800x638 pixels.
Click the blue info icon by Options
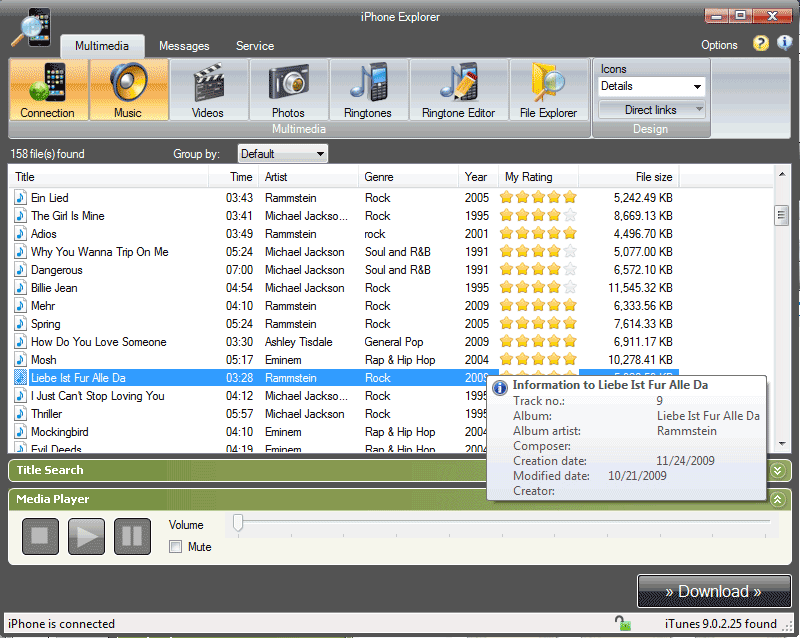click(x=784, y=43)
